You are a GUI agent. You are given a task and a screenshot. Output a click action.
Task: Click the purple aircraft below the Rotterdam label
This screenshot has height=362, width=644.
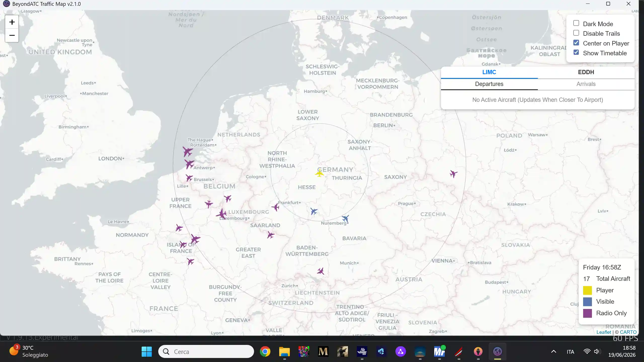[x=188, y=152]
